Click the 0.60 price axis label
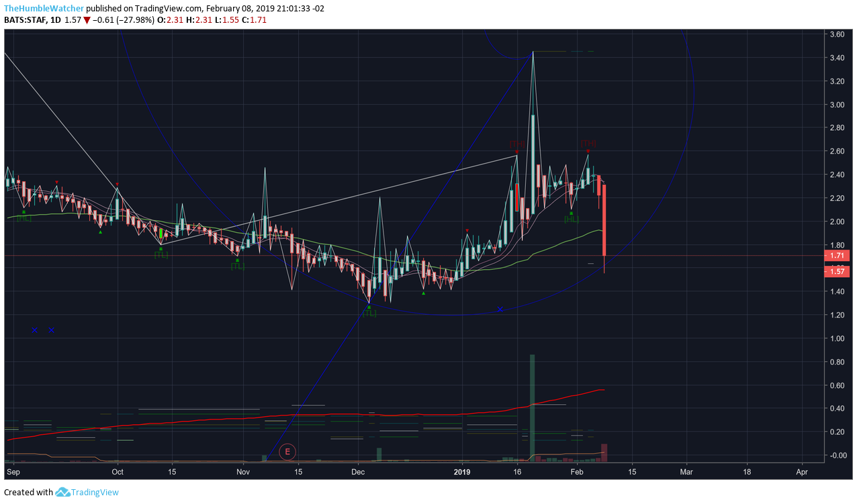The height and width of the screenshot is (504, 857). 837,385
